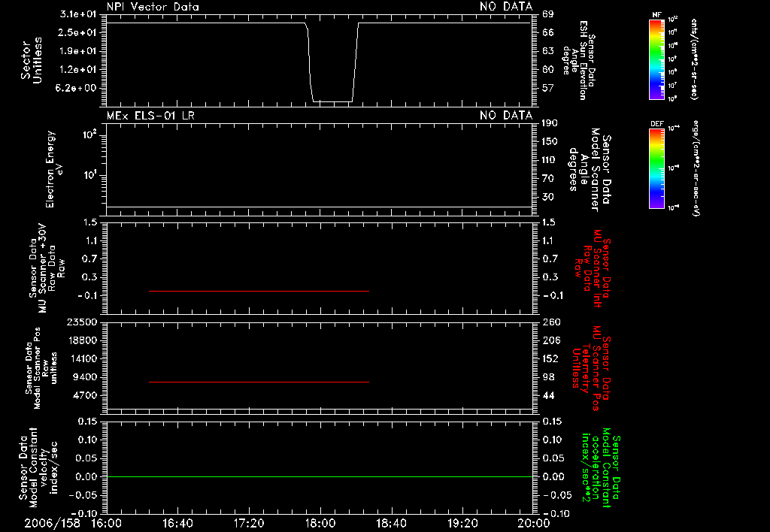Click the 16:40 time axis label
The width and height of the screenshot is (770, 532).
point(177,523)
